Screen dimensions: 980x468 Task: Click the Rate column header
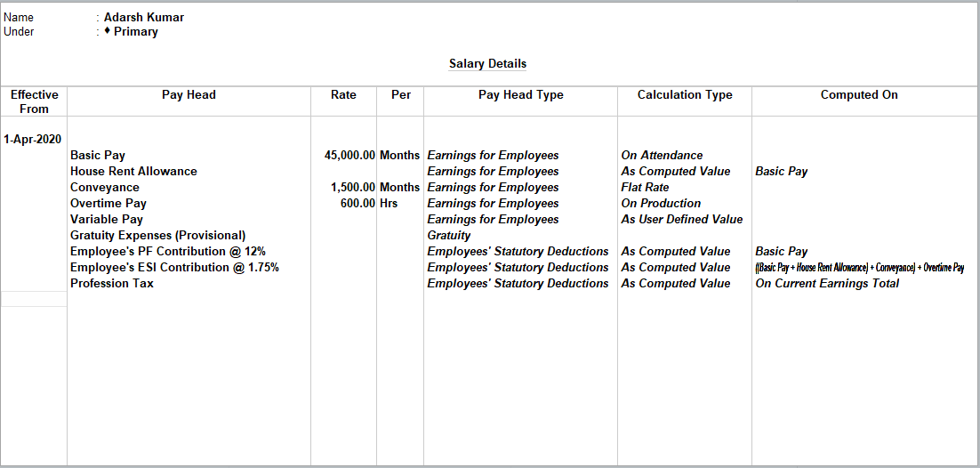(344, 95)
